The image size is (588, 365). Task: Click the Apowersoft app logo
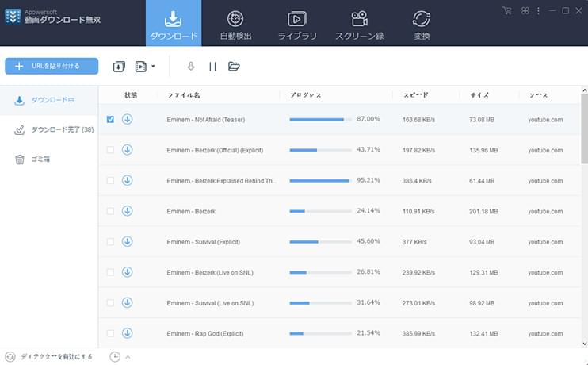(x=13, y=17)
